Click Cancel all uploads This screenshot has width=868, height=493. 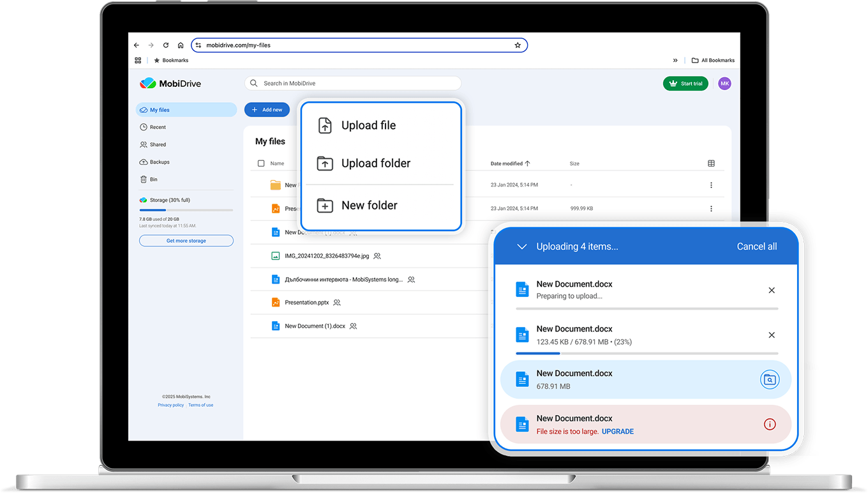click(x=757, y=247)
